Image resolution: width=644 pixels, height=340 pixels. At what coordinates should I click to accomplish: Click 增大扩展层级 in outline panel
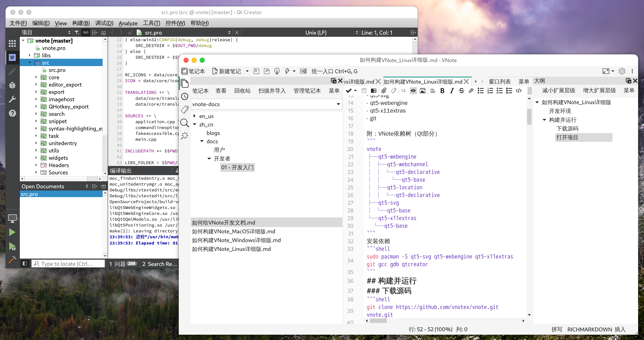[x=599, y=90]
